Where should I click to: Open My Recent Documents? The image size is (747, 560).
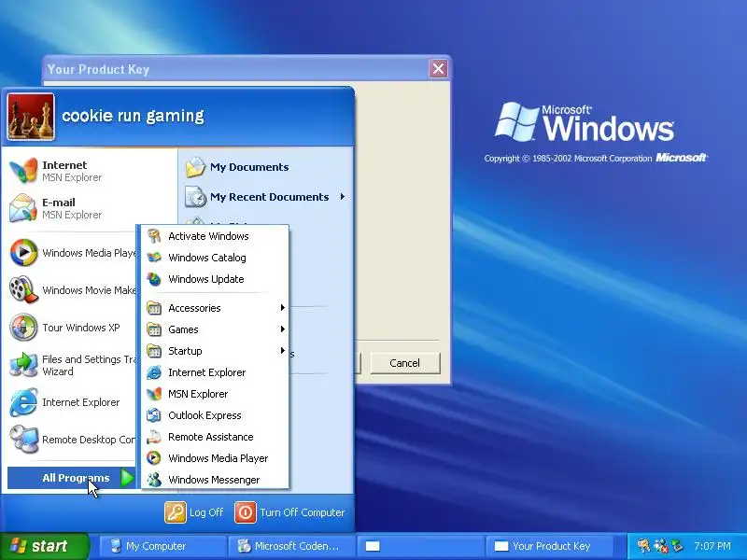click(x=266, y=197)
